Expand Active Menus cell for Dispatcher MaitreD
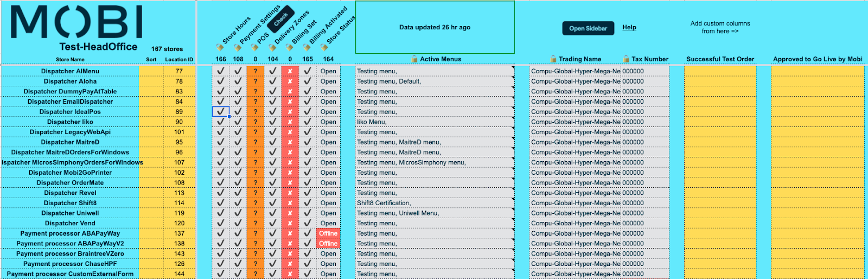This screenshot has width=868, height=279. (x=434, y=142)
